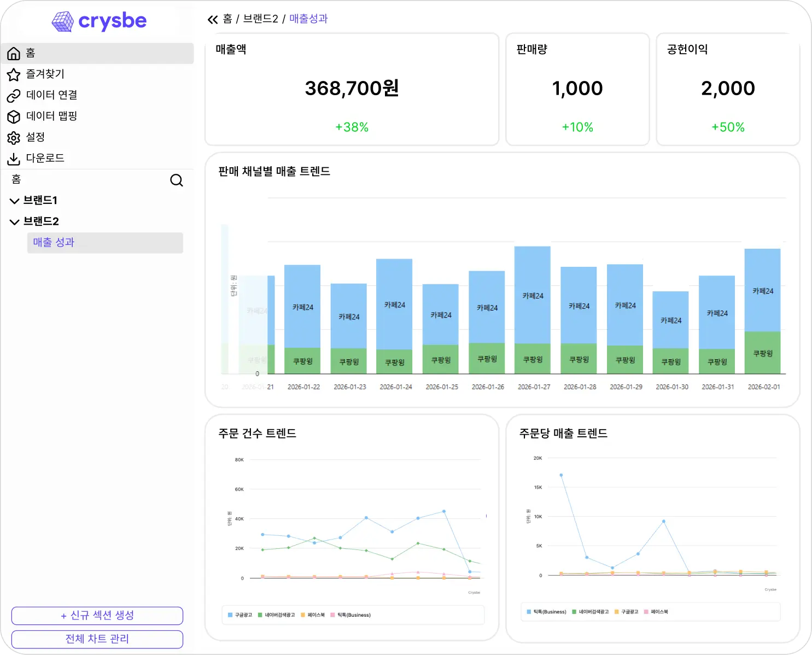
Task: Click the + 신규 섹션 생성 button
Action: (x=97, y=616)
